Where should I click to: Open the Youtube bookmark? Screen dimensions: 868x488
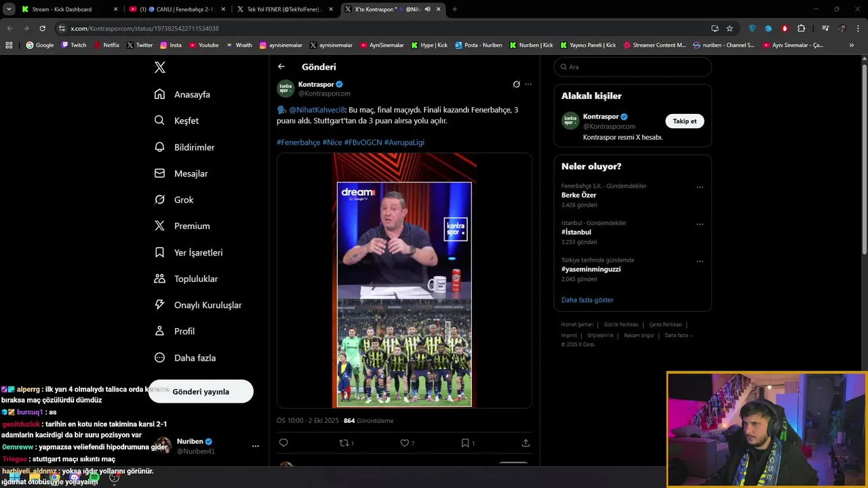[204, 45]
